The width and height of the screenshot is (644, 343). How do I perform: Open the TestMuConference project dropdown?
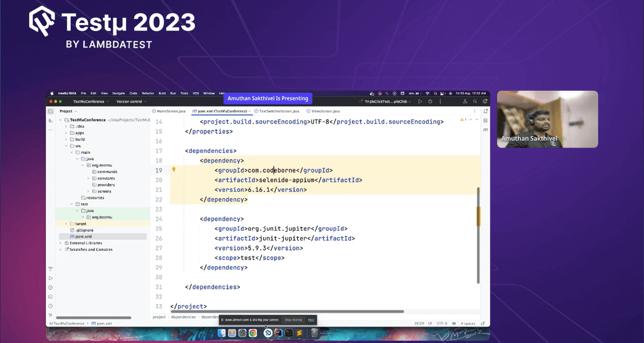[x=91, y=102]
